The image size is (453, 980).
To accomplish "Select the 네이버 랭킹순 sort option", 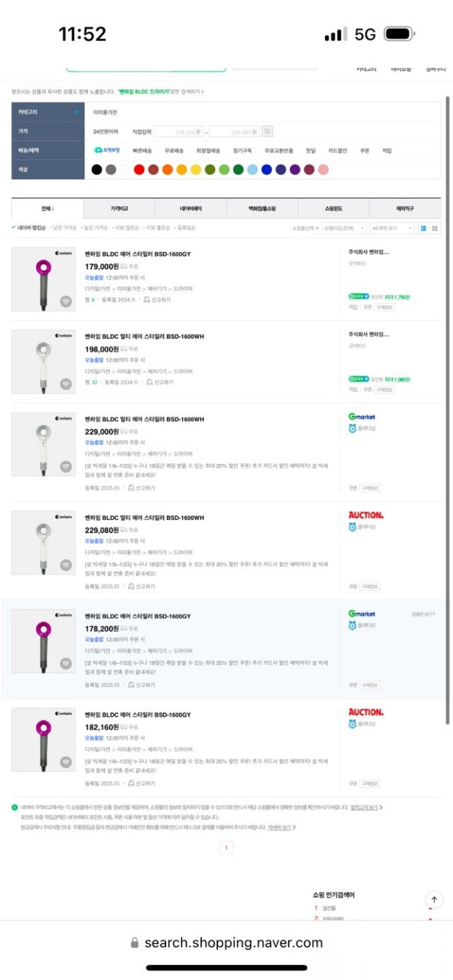I will pyautogui.click(x=31, y=228).
